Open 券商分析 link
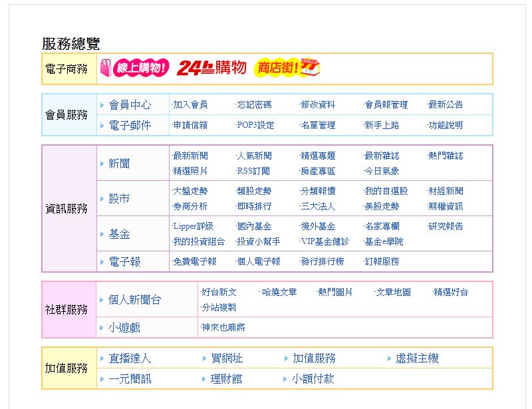This screenshot has height=409, width=532. pos(190,206)
